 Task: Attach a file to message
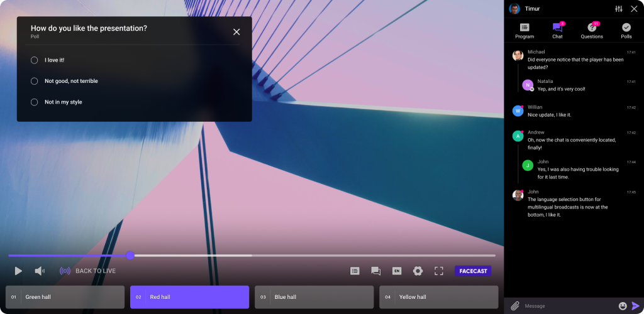pyautogui.click(x=515, y=306)
